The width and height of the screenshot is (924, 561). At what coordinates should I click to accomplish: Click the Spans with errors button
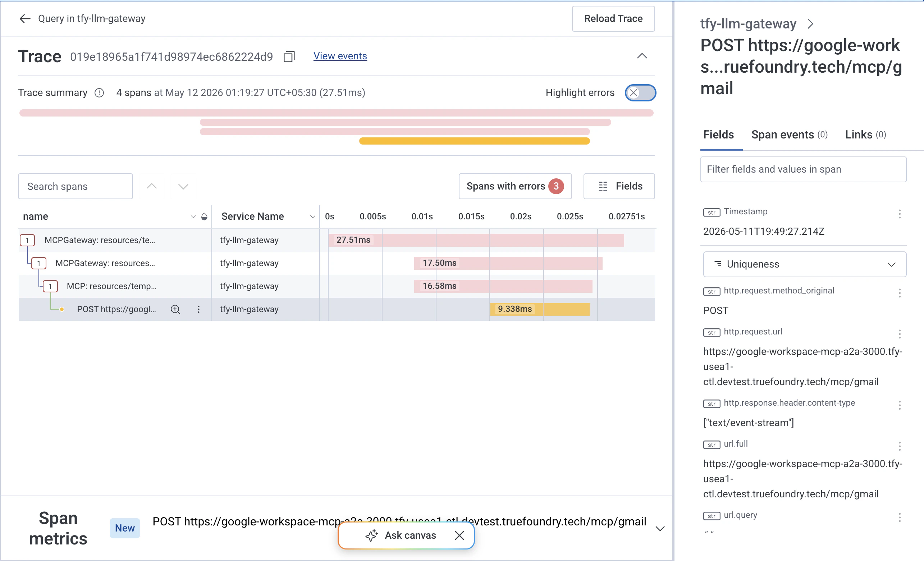[x=515, y=186]
